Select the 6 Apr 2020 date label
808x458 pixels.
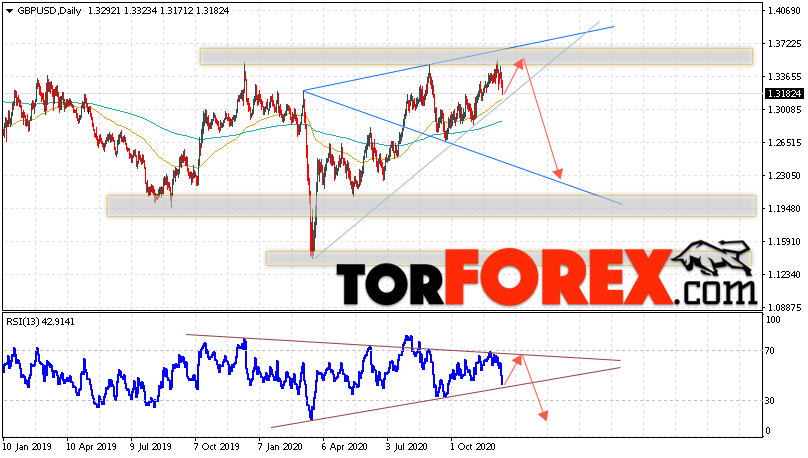point(344,447)
